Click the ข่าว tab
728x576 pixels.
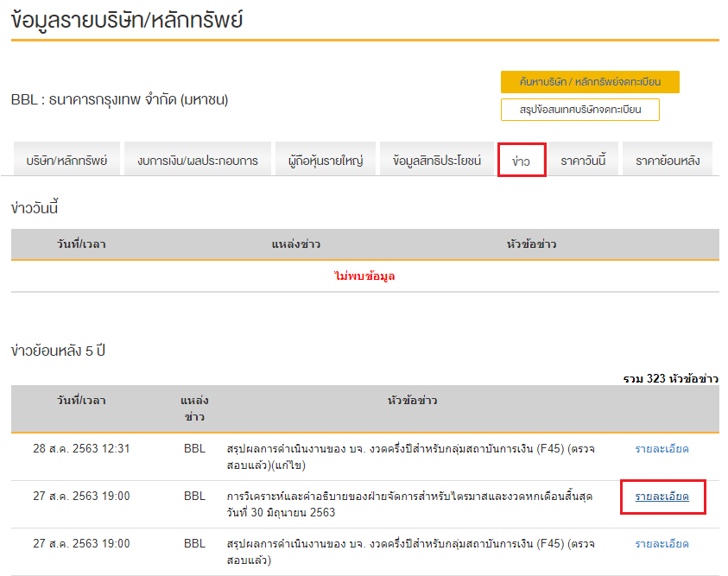click(522, 161)
